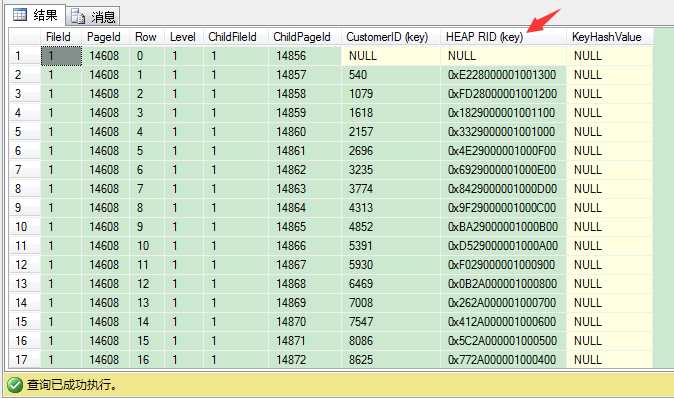Click CustomerID cell 4852
Image resolution: width=674 pixels, height=398 pixels.
pyautogui.click(x=391, y=227)
